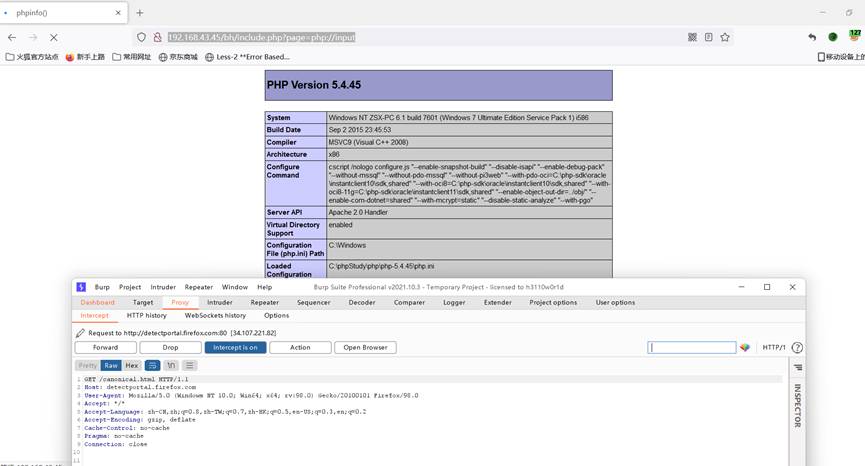Open the hamburger menu in message editor toolbar
865x466 pixels.
pyautogui.click(x=189, y=366)
